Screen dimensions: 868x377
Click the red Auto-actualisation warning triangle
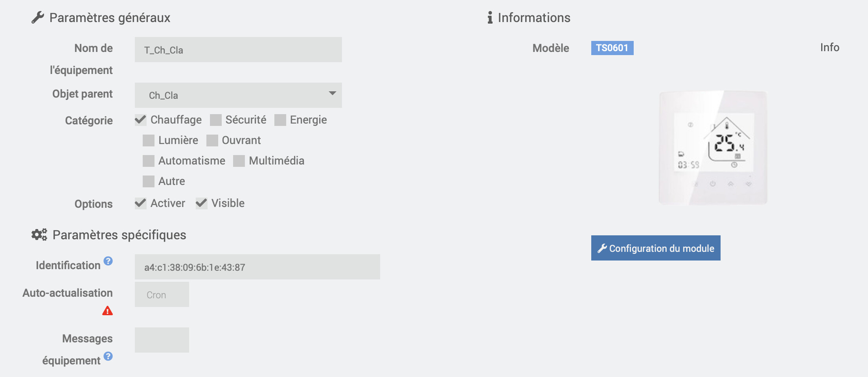tap(107, 311)
